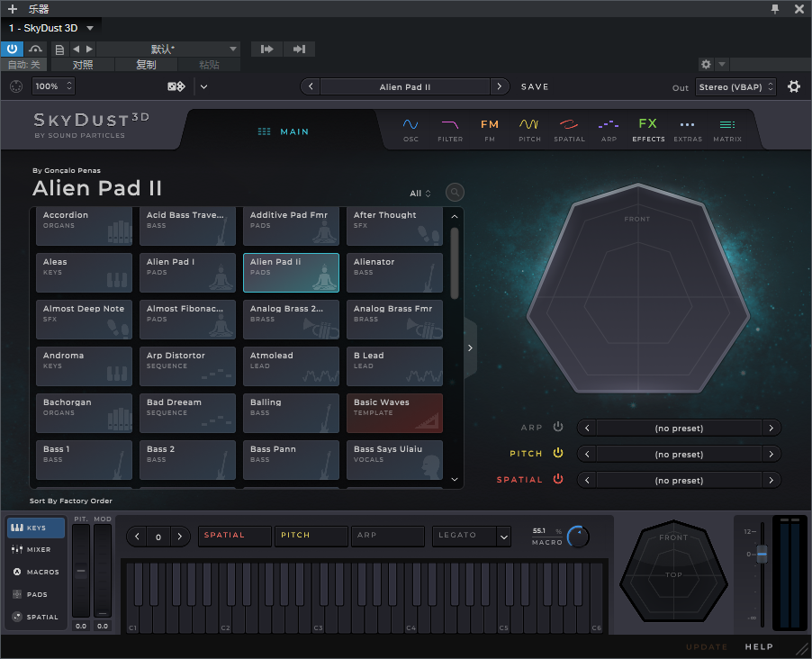This screenshot has width=812, height=659.
Task: Select the KEYS bottom panel tab
Action: (x=36, y=528)
